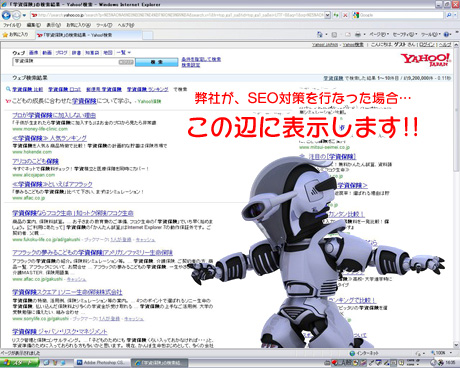The height and width of the screenshot is (368, 460).
Task: Open the Windows スタート button
Action: pyautogui.click(x=20, y=363)
